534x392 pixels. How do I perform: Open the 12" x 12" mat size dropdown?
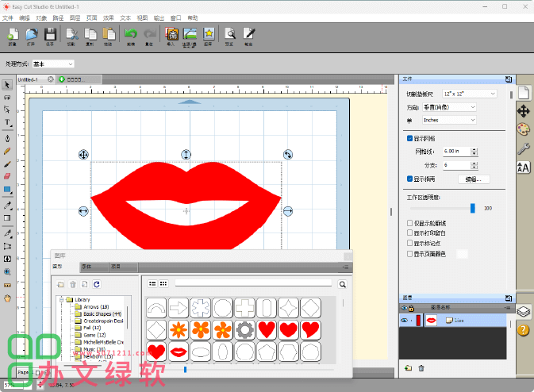pyautogui.click(x=470, y=94)
